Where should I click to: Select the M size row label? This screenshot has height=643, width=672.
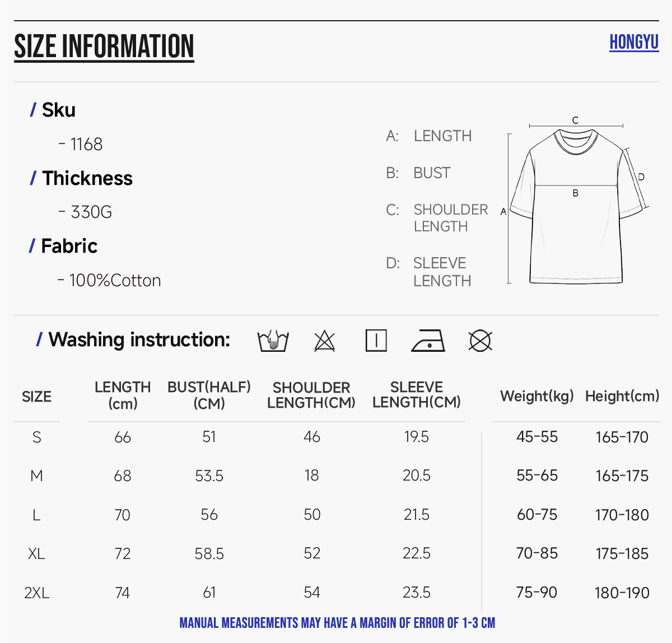[x=36, y=476]
